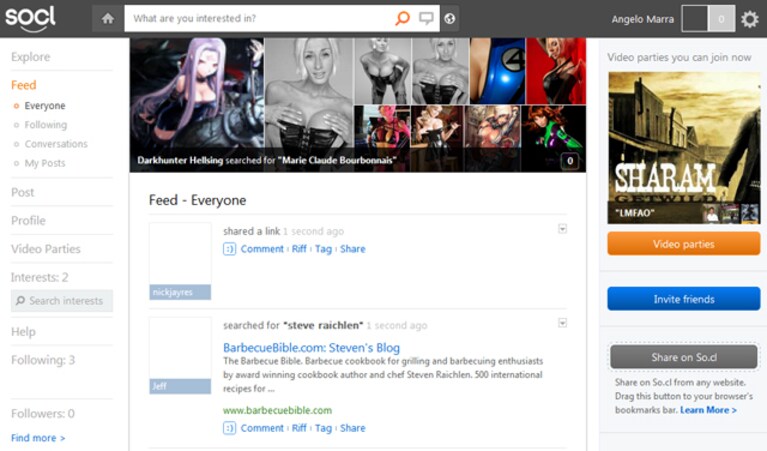This screenshot has height=451, width=767.
Task: Open BarbecueBible.com: Steven's Blog link
Action: pyautogui.click(x=311, y=348)
